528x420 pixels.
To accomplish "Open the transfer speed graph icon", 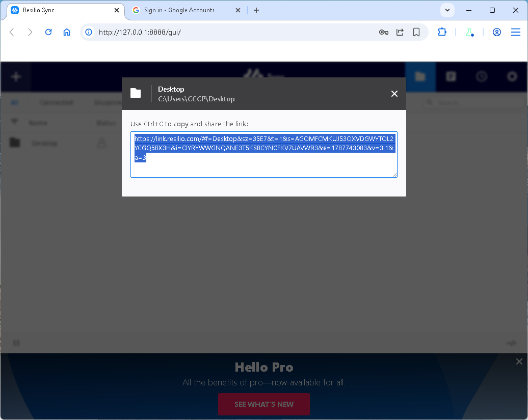I will (x=512, y=343).
